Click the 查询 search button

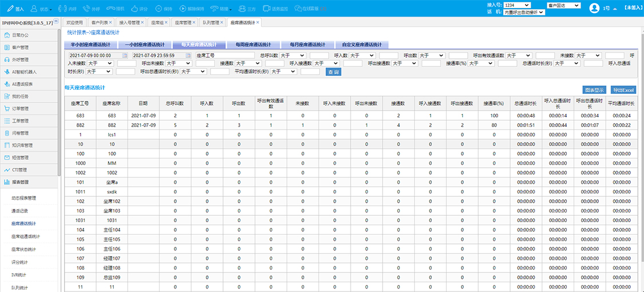coord(333,72)
